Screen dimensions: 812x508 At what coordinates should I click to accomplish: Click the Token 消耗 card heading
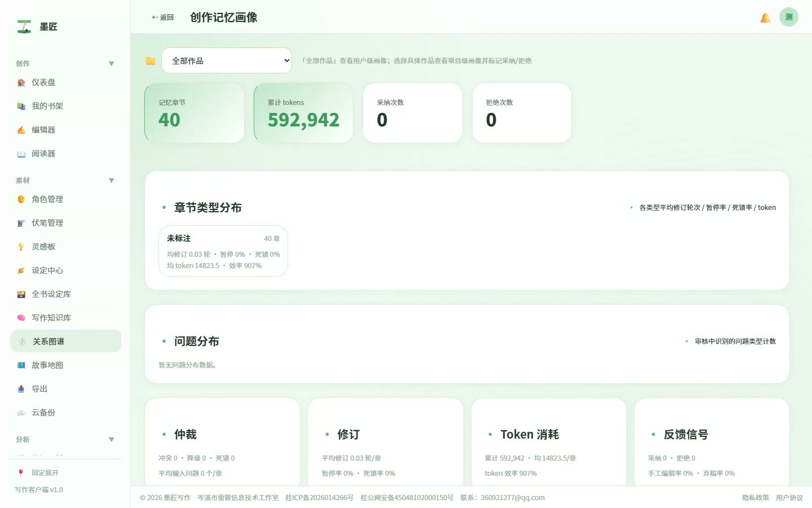(x=529, y=435)
